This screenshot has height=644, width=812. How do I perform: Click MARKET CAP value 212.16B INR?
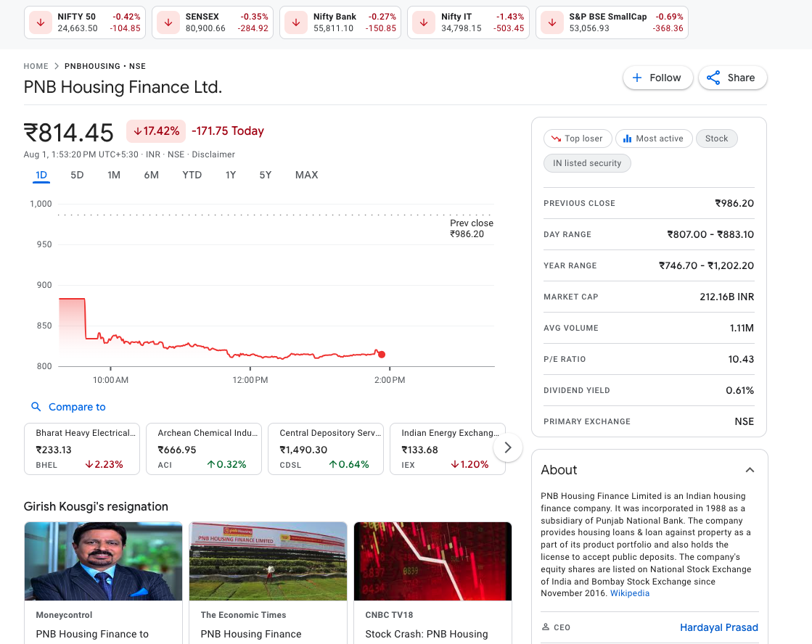[727, 297]
